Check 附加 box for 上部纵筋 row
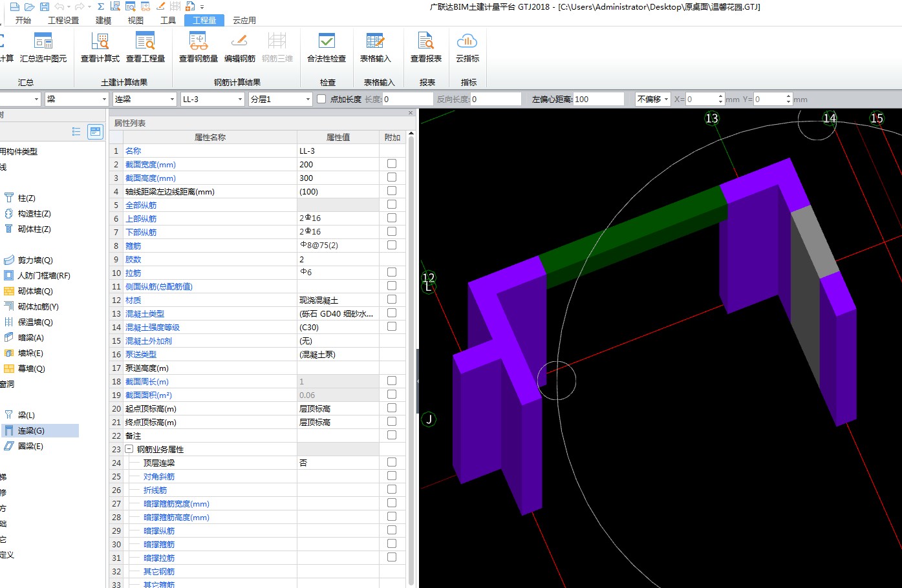This screenshot has width=902, height=588. point(392,218)
